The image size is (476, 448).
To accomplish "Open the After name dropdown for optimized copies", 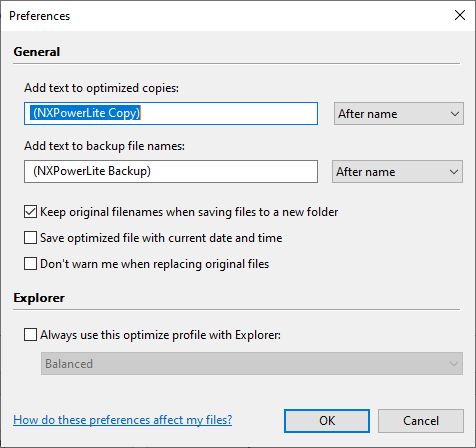I will click(x=399, y=114).
